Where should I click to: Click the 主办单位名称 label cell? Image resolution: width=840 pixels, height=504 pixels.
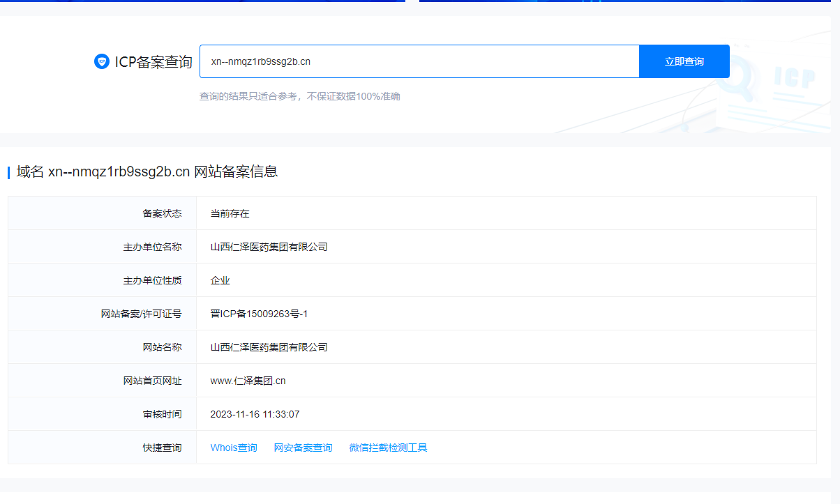(103, 247)
